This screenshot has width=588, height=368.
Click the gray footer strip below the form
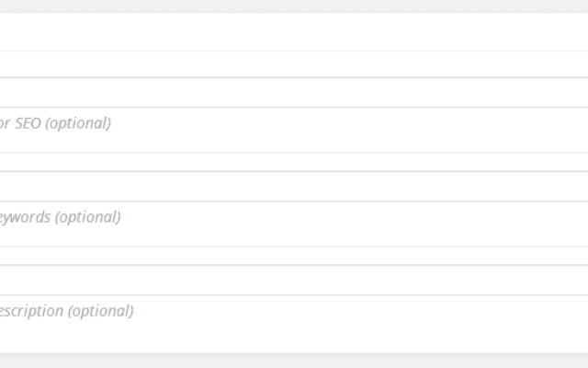pyautogui.click(x=294, y=362)
